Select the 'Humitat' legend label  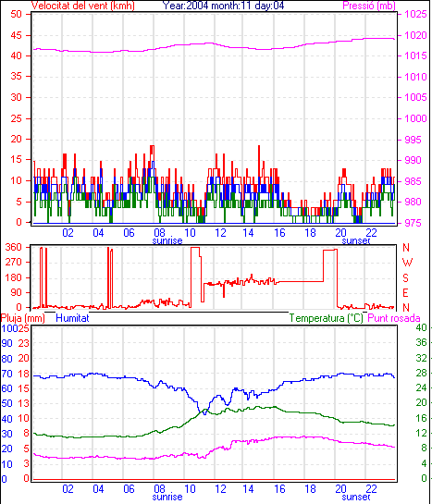click(72, 318)
